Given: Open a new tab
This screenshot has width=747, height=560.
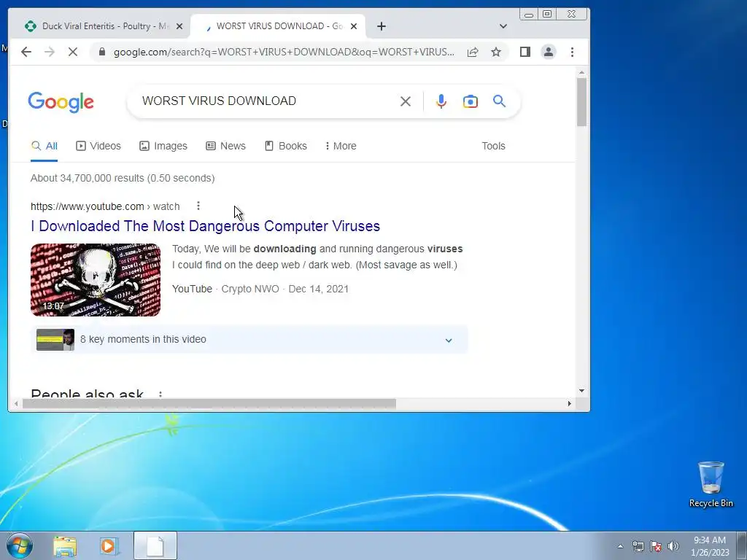Looking at the screenshot, I should (381, 26).
